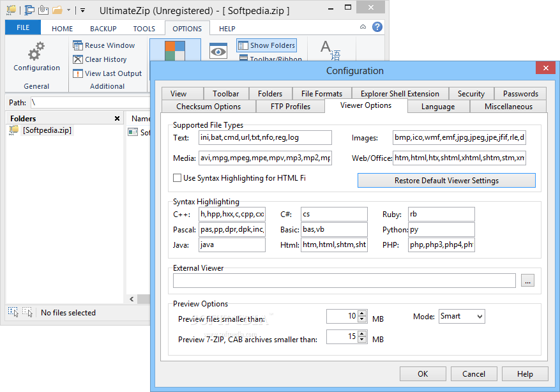Click the Reuse Window icon
This screenshot has height=392, width=560.
coord(77,45)
